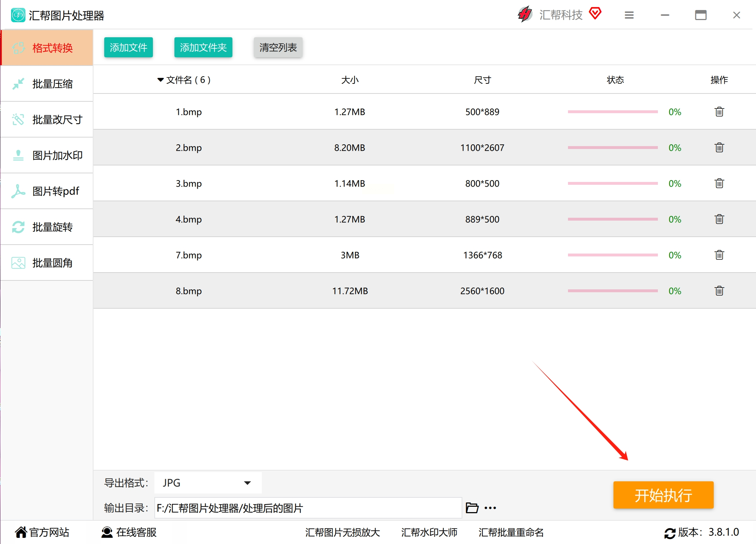Click the red VIP diamond icon
Image resolution: width=756 pixels, height=544 pixels.
click(x=595, y=14)
